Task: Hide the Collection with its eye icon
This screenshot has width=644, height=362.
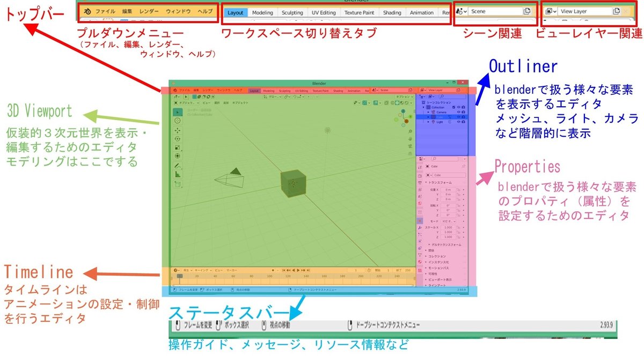Action: (x=459, y=107)
